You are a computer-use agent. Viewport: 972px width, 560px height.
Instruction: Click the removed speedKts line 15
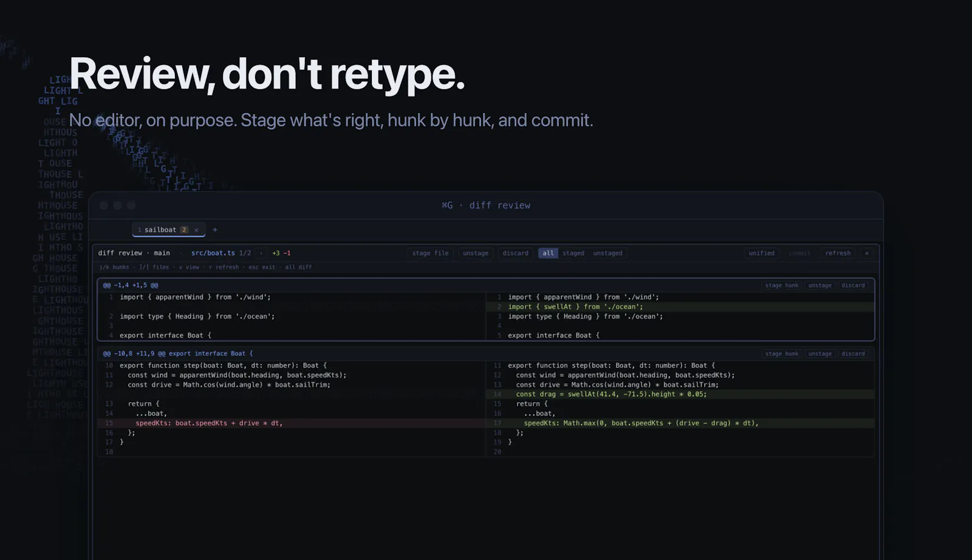(292, 423)
